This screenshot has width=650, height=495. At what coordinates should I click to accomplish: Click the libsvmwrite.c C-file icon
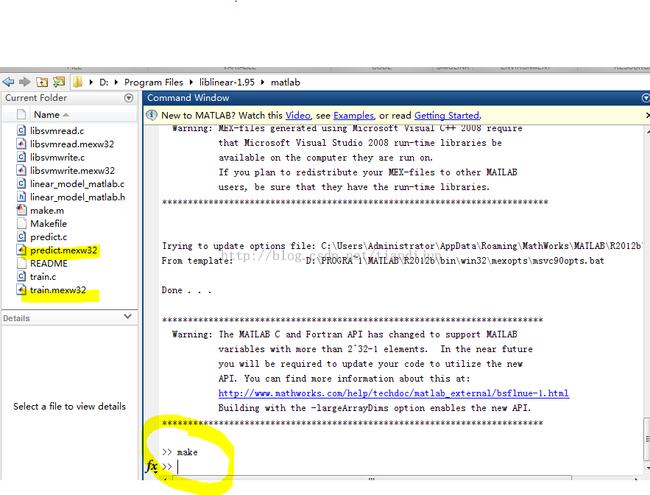click(21, 157)
